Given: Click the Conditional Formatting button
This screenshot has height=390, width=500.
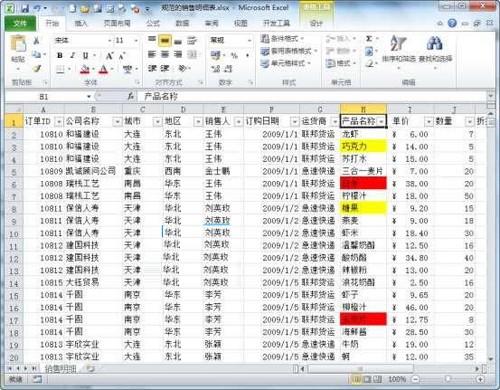Looking at the screenshot, I should click(283, 39).
